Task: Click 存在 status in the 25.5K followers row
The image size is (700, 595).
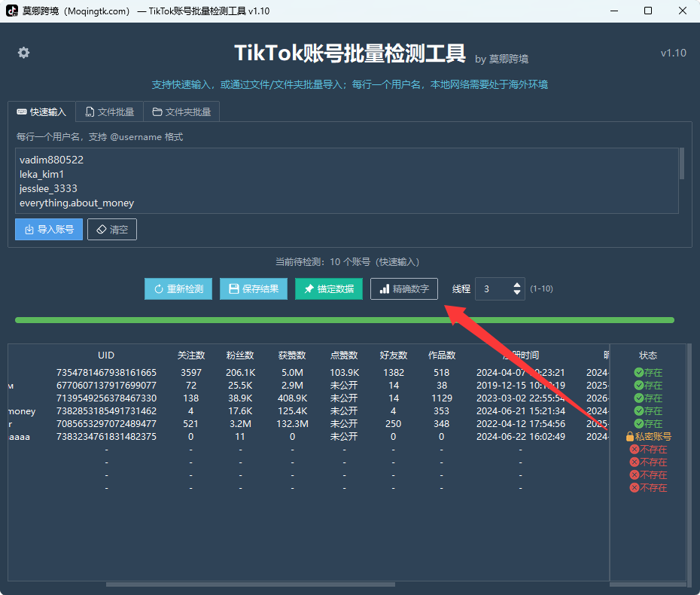Action: [x=648, y=386]
